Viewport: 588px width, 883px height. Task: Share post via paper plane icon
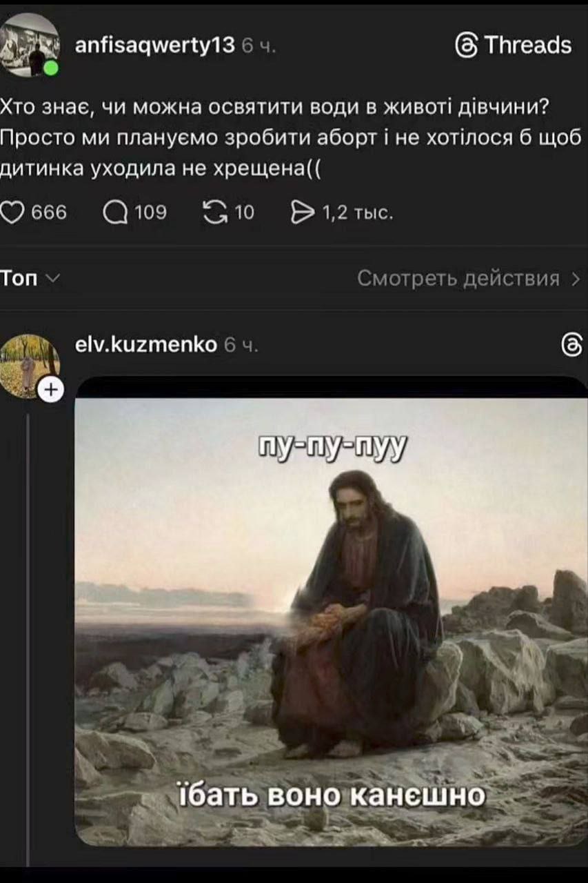pyautogui.click(x=305, y=212)
